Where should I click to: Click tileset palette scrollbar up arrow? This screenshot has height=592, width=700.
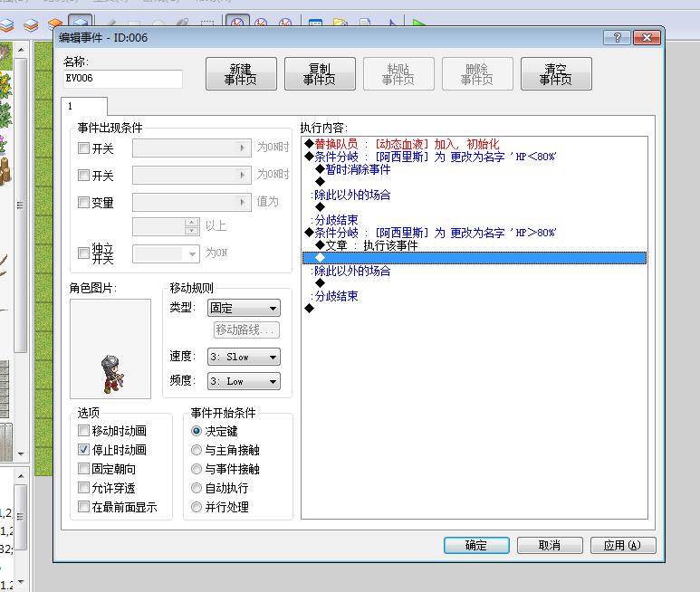pyautogui.click(x=21, y=50)
